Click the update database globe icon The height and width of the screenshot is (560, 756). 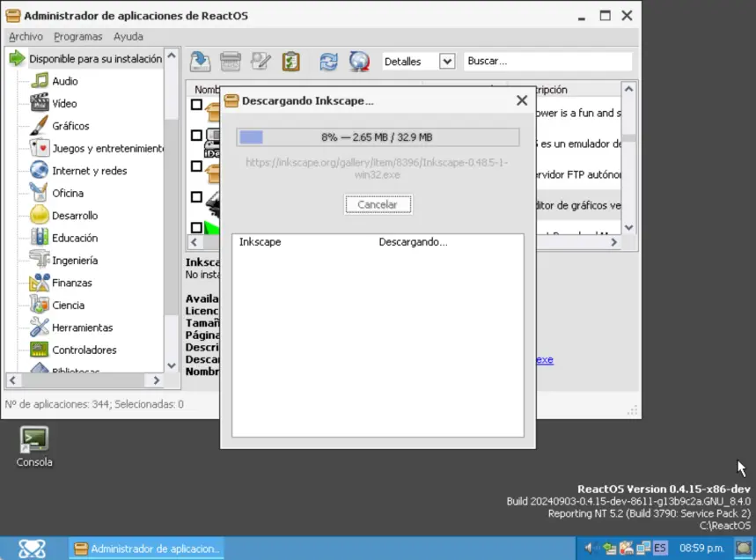coord(359,62)
